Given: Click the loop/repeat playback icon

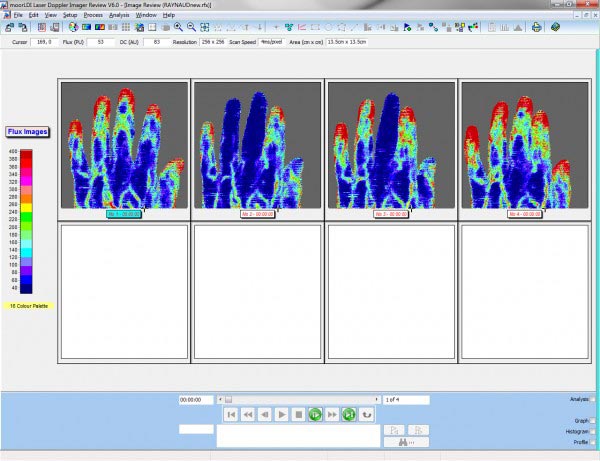Looking at the screenshot, I should pos(367,413).
